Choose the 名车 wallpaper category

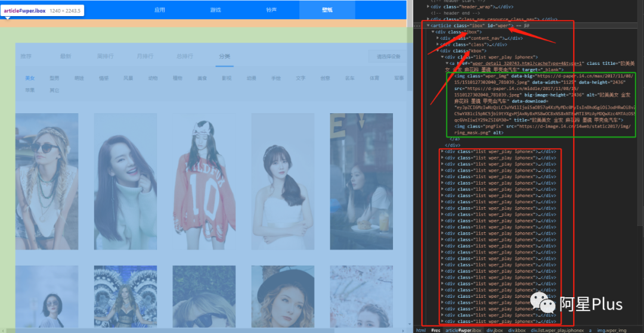(x=350, y=78)
